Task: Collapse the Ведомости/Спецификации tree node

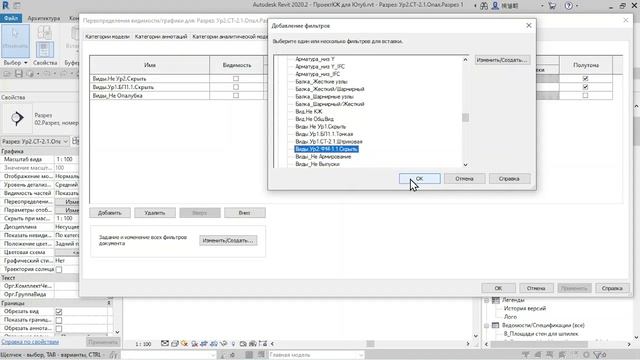Action: click(x=487, y=325)
